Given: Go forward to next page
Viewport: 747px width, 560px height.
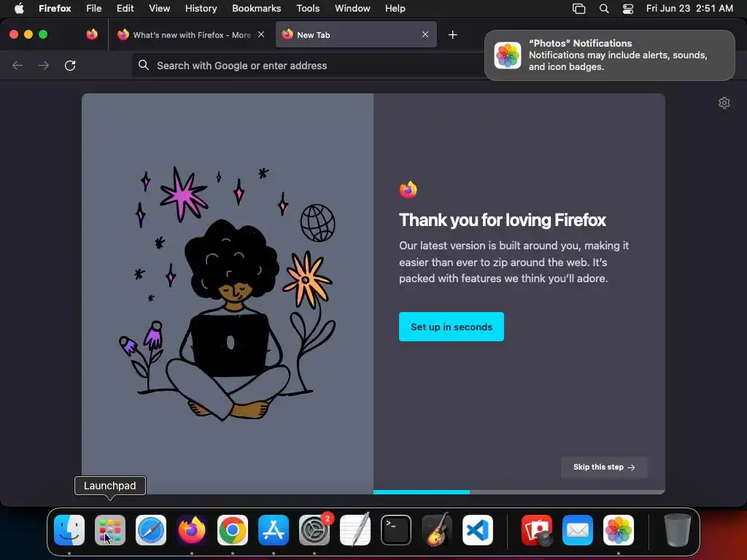Looking at the screenshot, I should pyautogui.click(x=44, y=65).
